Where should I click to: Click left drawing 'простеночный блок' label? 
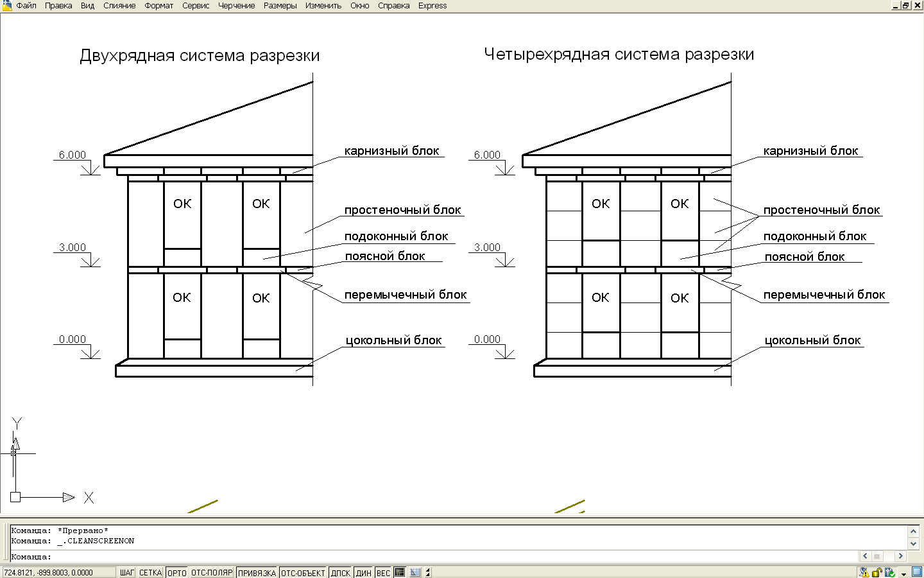(402, 210)
